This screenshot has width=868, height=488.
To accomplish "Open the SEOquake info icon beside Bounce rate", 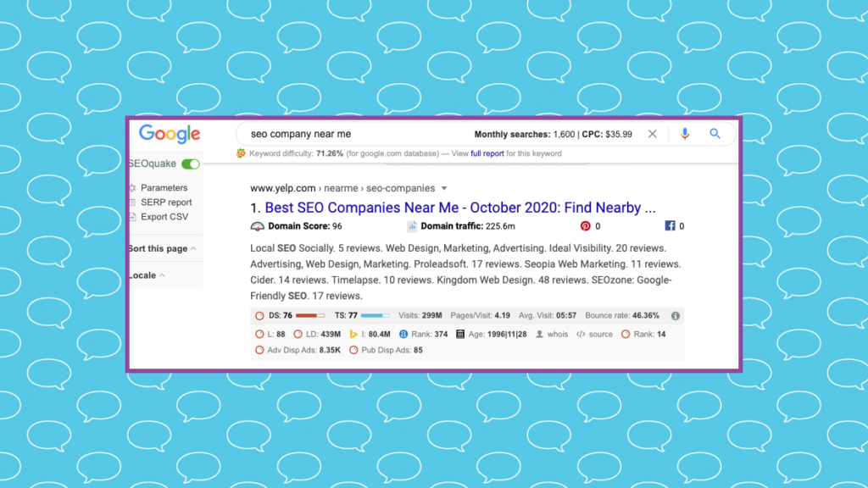I will click(x=675, y=316).
